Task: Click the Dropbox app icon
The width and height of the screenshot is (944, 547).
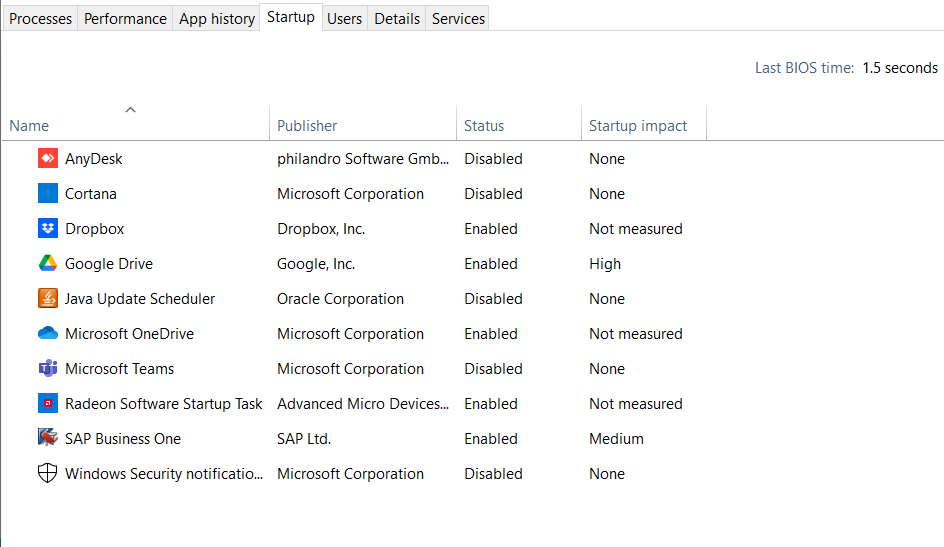Action: point(48,228)
